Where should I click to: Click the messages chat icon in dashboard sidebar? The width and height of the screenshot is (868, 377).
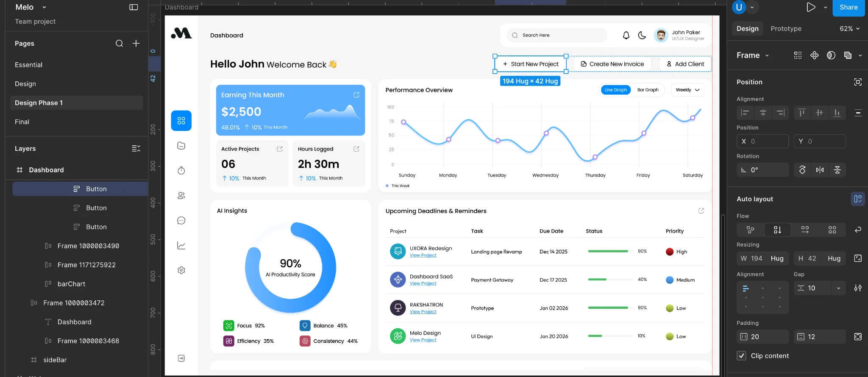(x=181, y=220)
